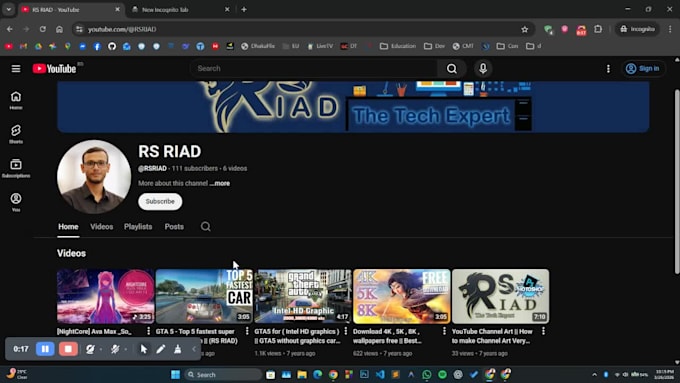Open Visual Studio Code from taskbar
This screenshot has width=680, height=383.
[x=380, y=374]
